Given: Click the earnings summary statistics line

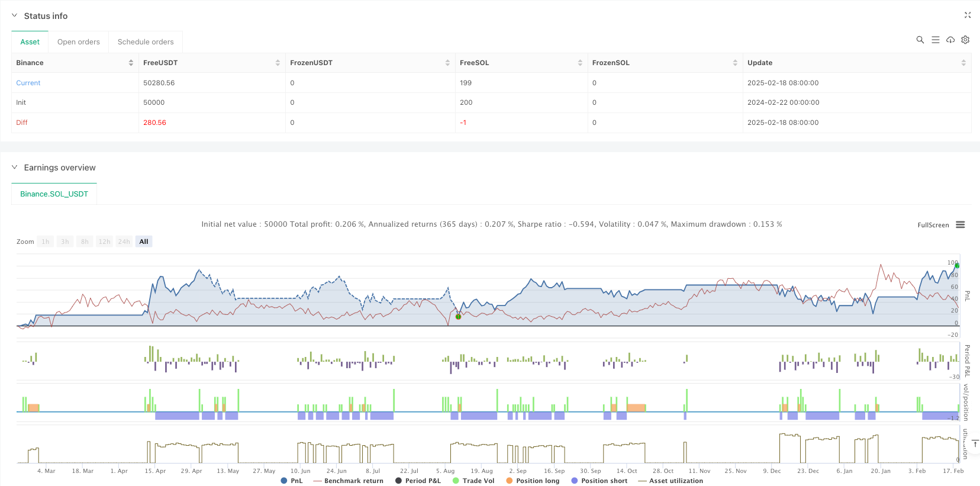Looking at the screenshot, I should [x=491, y=224].
